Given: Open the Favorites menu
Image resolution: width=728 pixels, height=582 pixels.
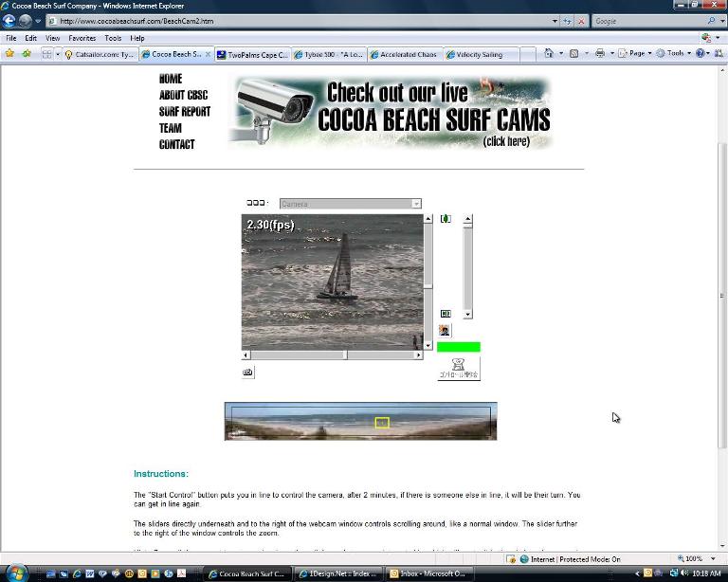Looking at the screenshot, I should point(82,38).
